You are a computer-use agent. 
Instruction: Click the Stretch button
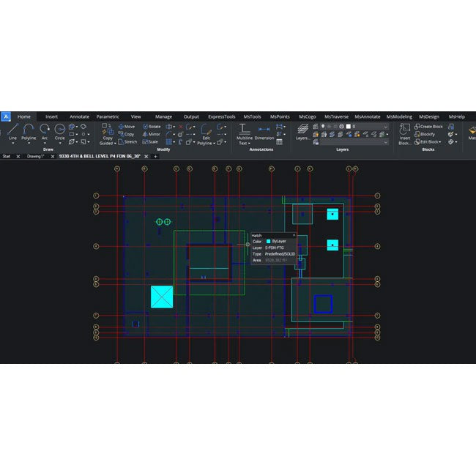127,142
